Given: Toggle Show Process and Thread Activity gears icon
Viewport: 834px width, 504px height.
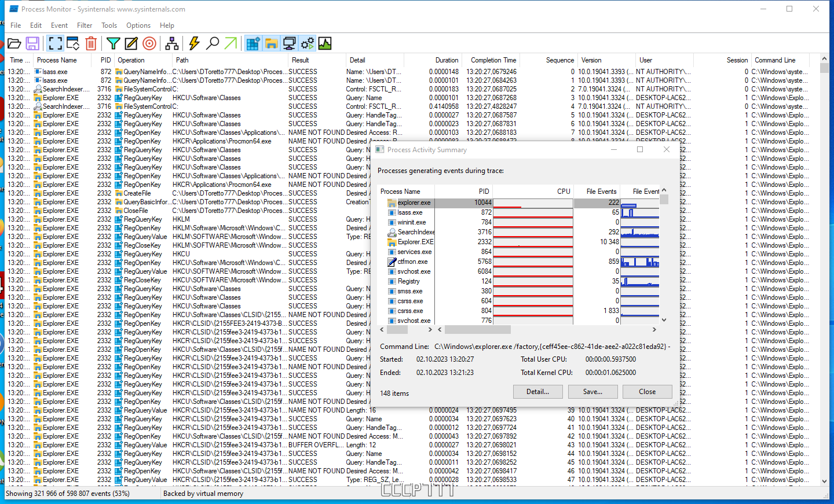Looking at the screenshot, I should click(307, 43).
